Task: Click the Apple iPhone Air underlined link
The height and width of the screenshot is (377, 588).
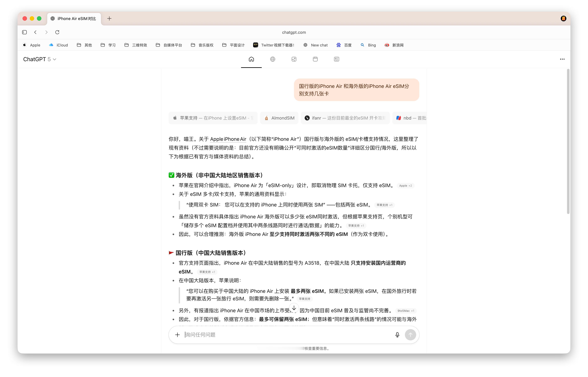Action: 228,139
